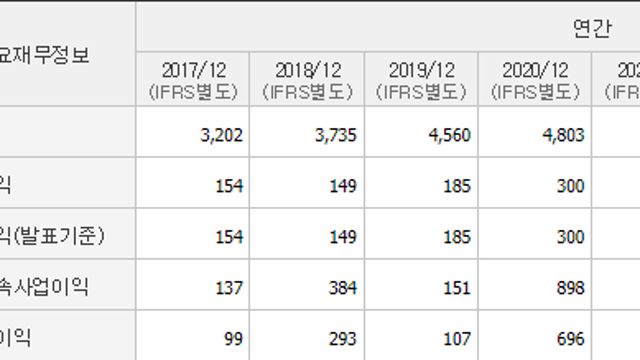The width and height of the screenshot is (640, 360).
Task: Select the 2017/12 column header
Action: [193, 80]
